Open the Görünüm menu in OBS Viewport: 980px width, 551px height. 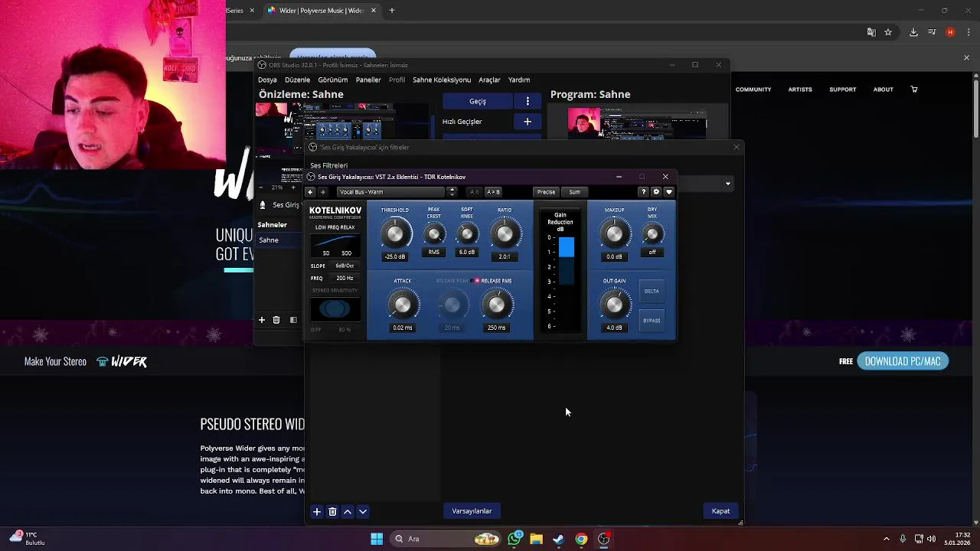click(x=333, y=80)
